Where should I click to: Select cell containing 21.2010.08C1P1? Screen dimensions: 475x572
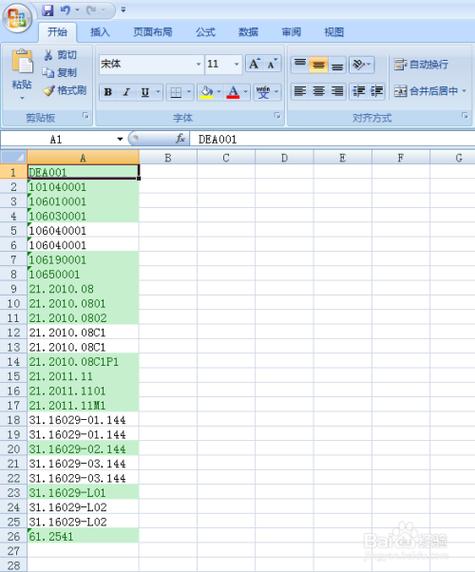(x=83, y=362)
